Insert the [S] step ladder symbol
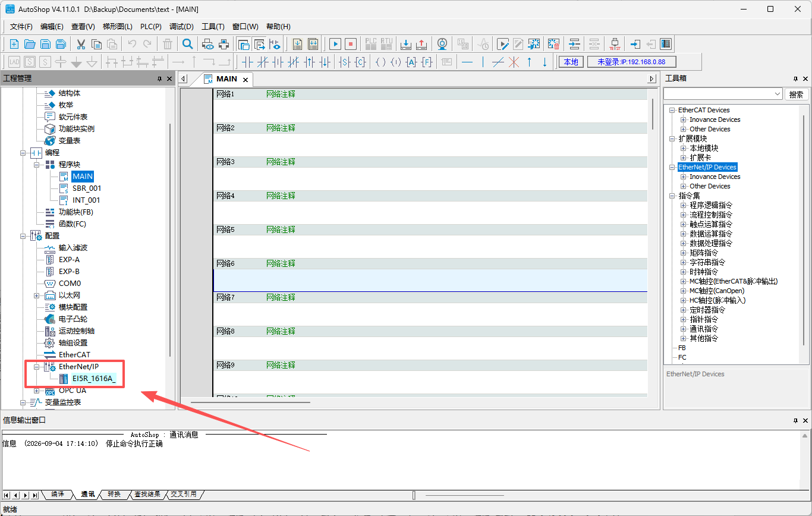 tap(345, 62)
